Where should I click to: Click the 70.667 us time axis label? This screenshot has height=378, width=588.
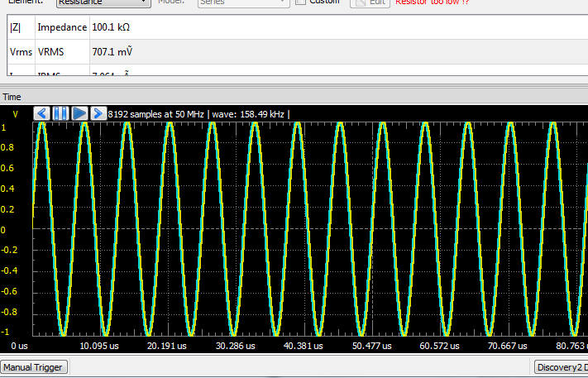tap(508, 346)
